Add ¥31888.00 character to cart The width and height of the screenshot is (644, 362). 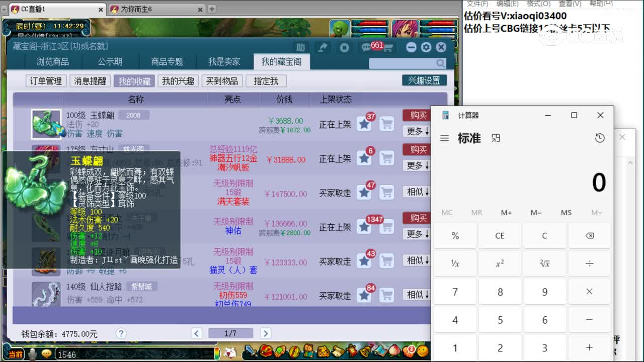pos(386,158)
